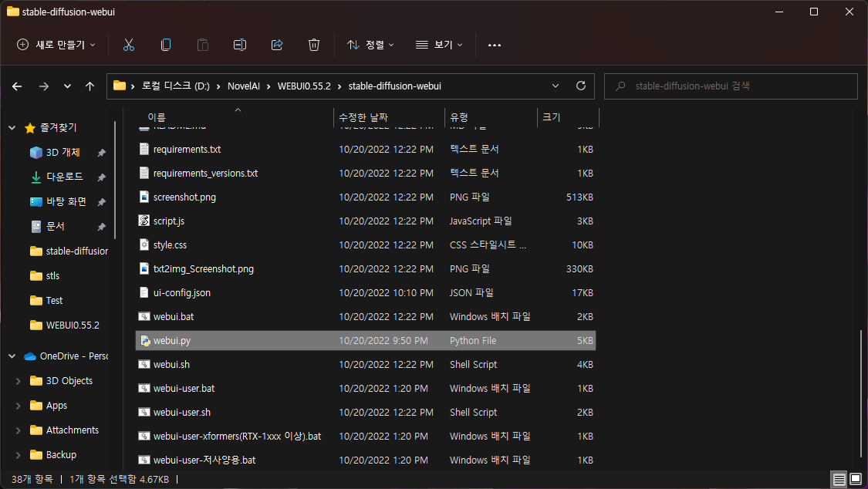Expand the Attachments folder node

[x=19, y=430]
